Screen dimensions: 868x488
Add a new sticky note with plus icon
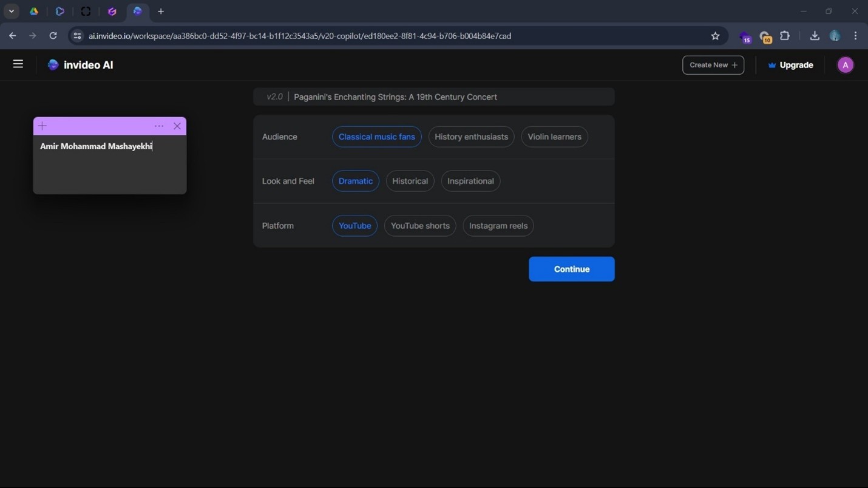click(42, 126)
